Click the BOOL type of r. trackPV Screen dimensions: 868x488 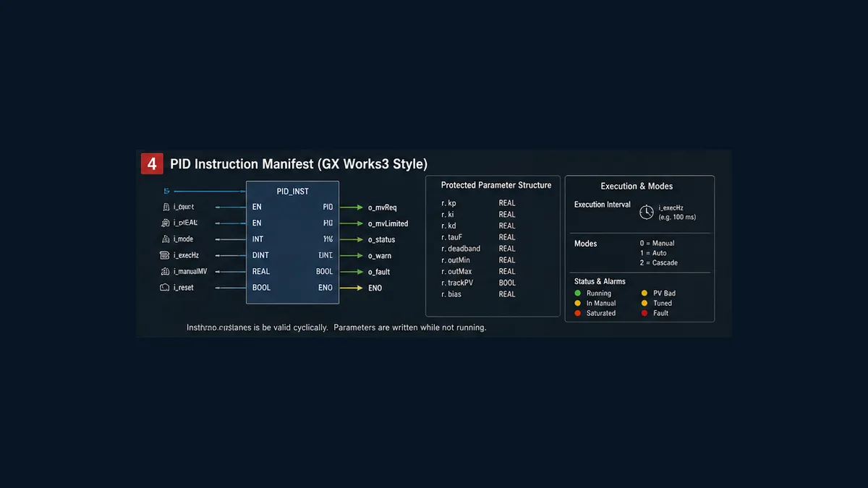(x=507, y=283)
